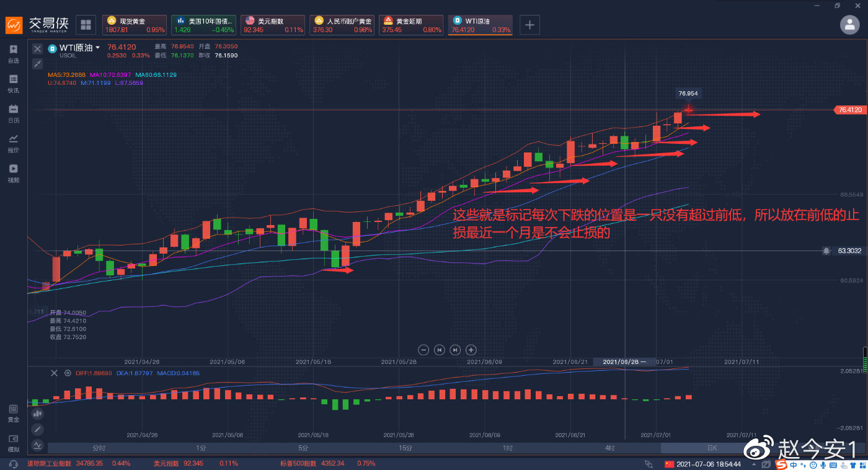Switch to the 黄金延期 quote tab
The width and height of the screenshot is (868, 470).
411,25
